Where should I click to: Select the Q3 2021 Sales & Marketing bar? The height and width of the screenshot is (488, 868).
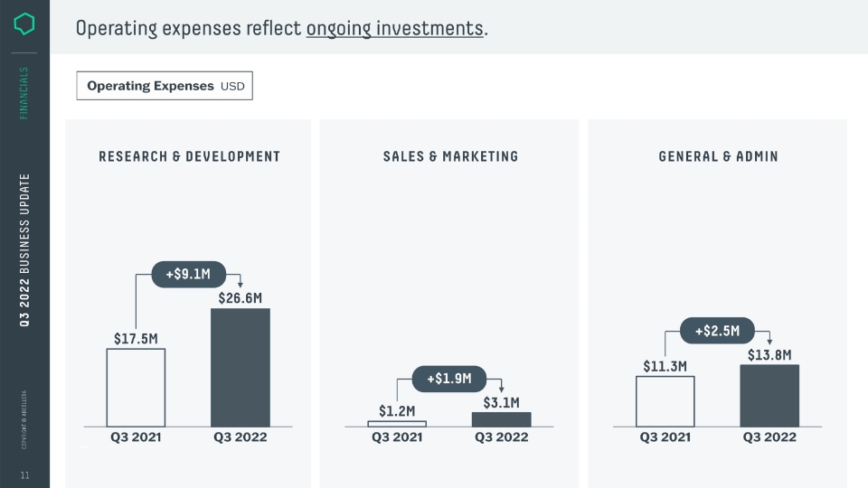click(x=397, y=424)
